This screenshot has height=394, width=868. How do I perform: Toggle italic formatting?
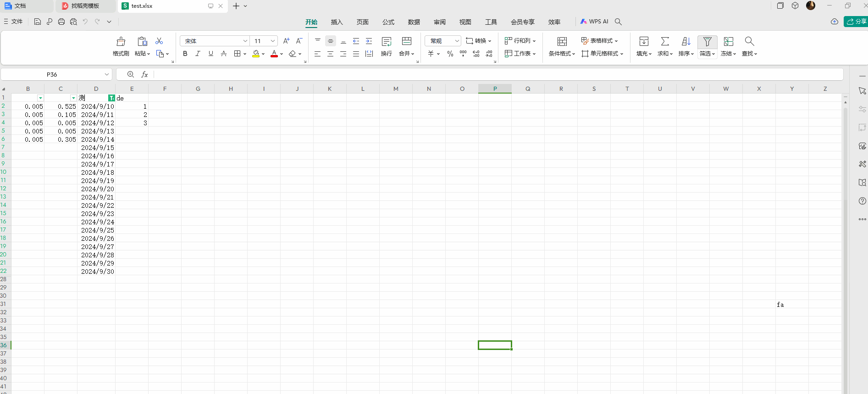tap(198, 54)
